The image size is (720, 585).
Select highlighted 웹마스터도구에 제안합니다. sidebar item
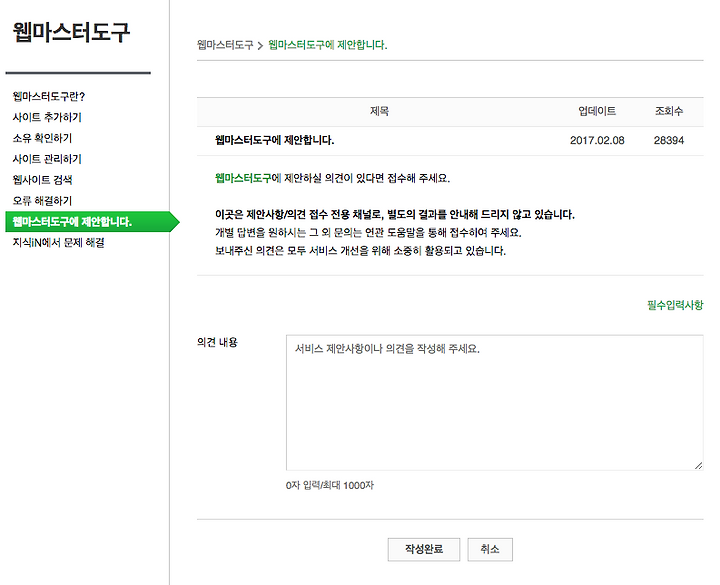pos(92,222)
